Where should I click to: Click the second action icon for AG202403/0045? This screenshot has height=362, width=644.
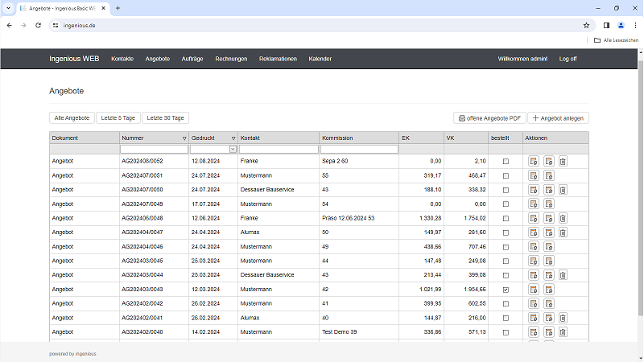click(x=549, y=261)
